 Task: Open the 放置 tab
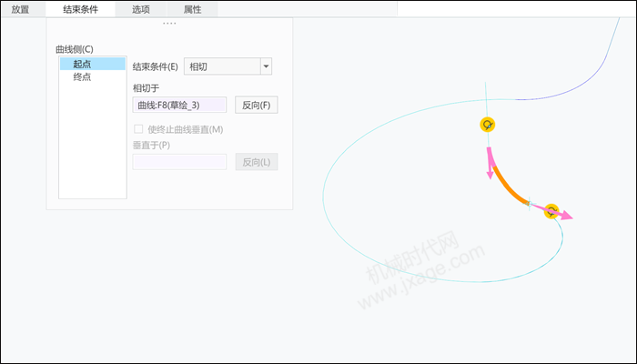[x=20, y=9]
